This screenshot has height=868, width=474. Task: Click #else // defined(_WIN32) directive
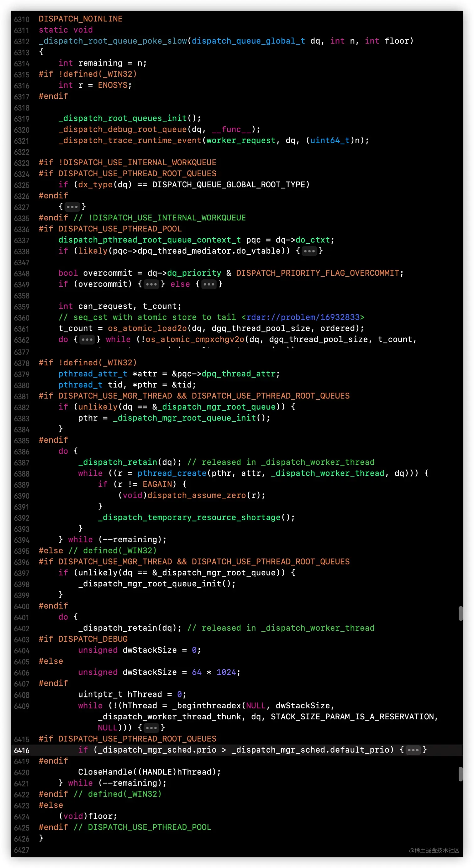[x=98, y=550]
